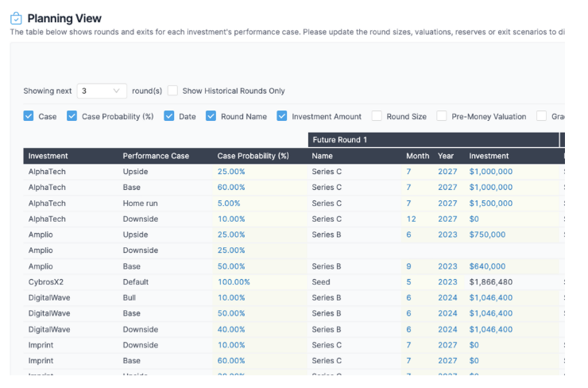
Task: Enable the Round Size checkbox
Action: (x=377, y=116)
